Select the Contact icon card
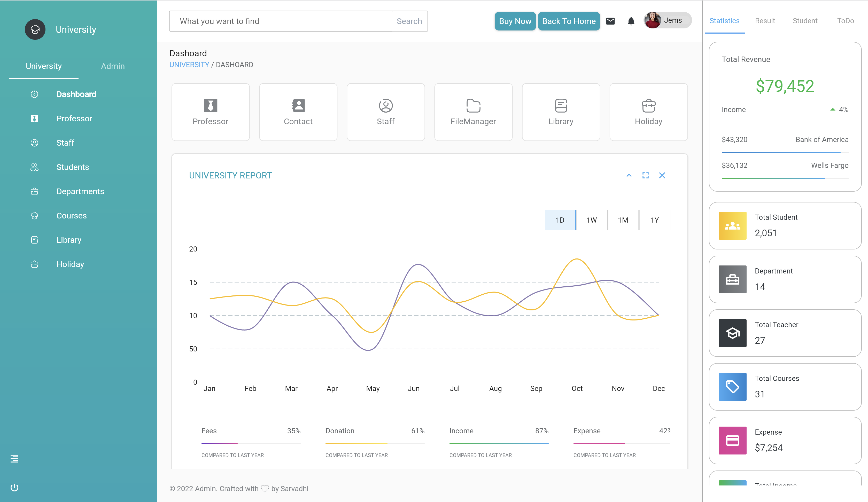 tap(298, 112)
